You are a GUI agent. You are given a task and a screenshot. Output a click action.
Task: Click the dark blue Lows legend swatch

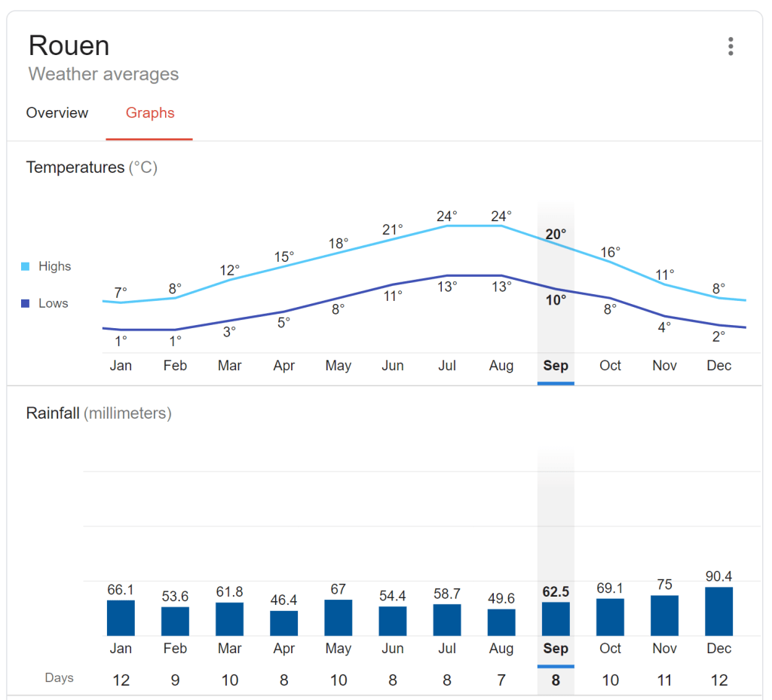tap(26, 304)
